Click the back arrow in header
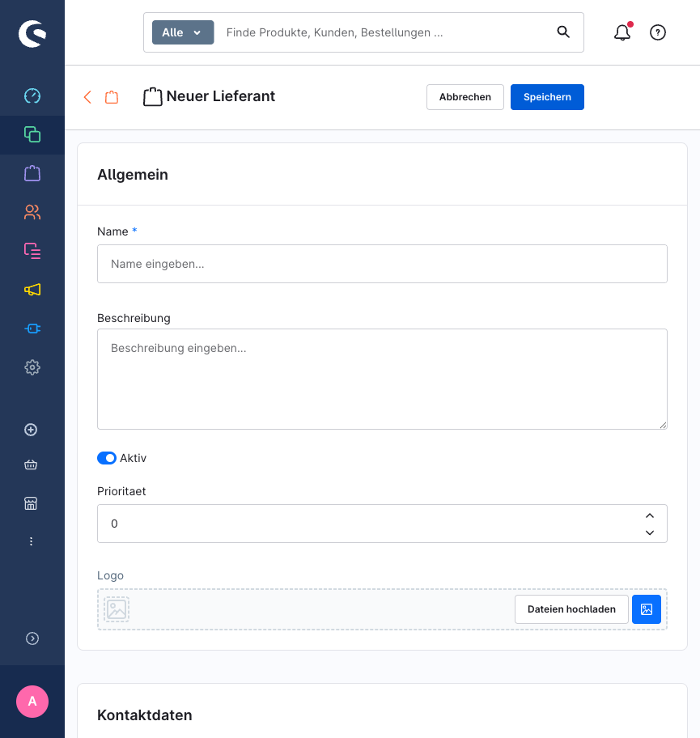Screen dimensions: 700x738 tap(87, 97)
